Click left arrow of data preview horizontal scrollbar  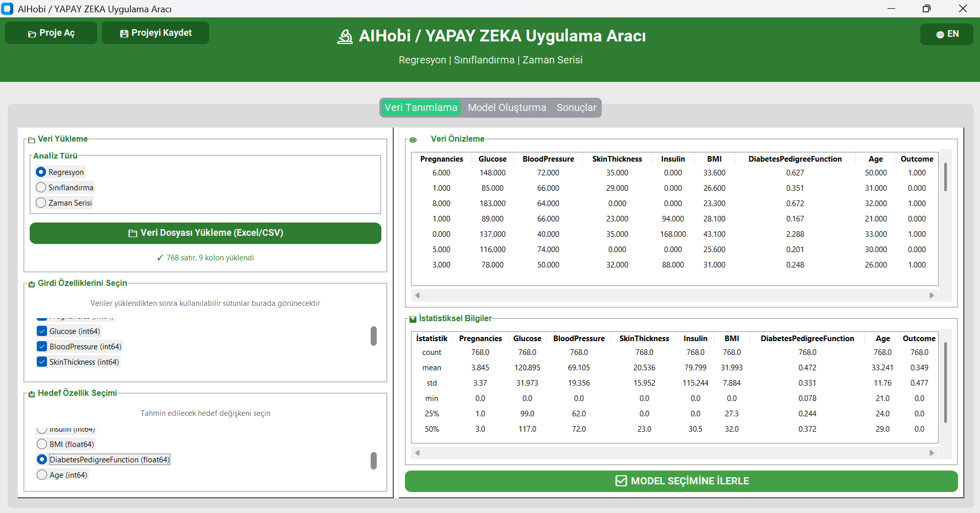pyautogui.click(x=418, y=295)
